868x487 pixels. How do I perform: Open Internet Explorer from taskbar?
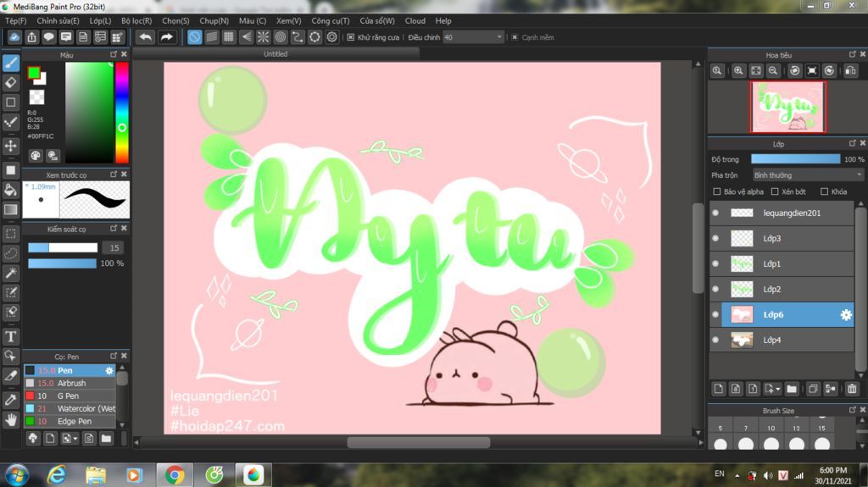(x=57, y=475)
